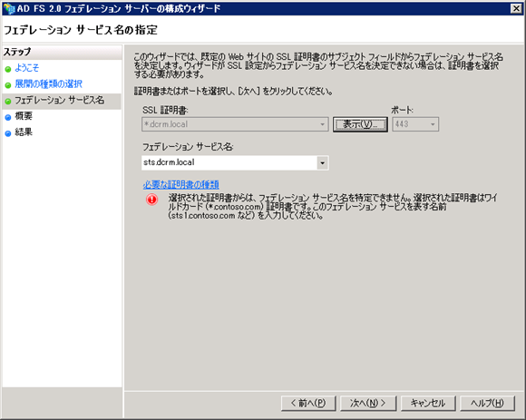Open the 必要な証明書の種類 link
Screen dimensions: 526x420
click(x=180, y=184)
